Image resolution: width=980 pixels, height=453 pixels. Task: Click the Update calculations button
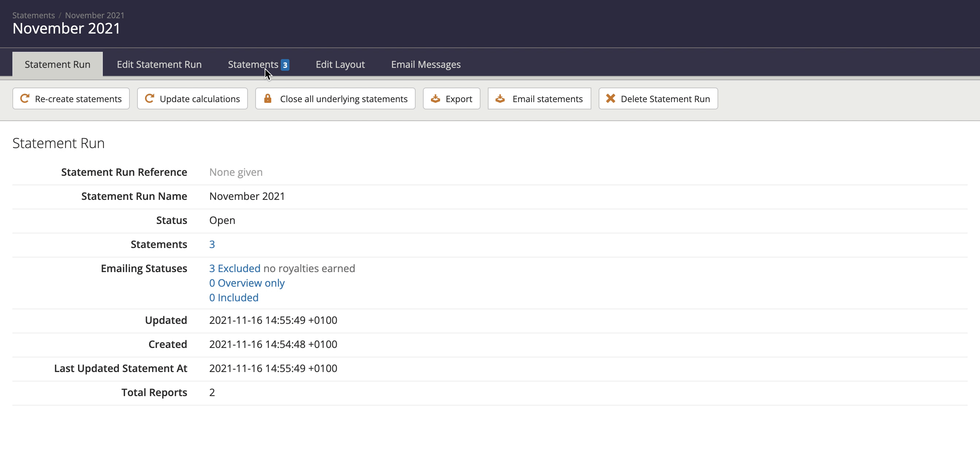tap(192, 98)
